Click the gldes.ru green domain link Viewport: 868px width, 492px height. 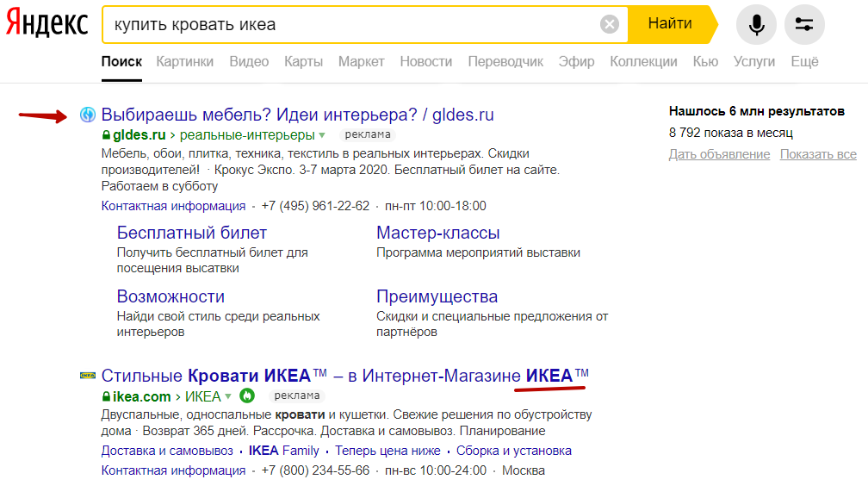point(139,134)
